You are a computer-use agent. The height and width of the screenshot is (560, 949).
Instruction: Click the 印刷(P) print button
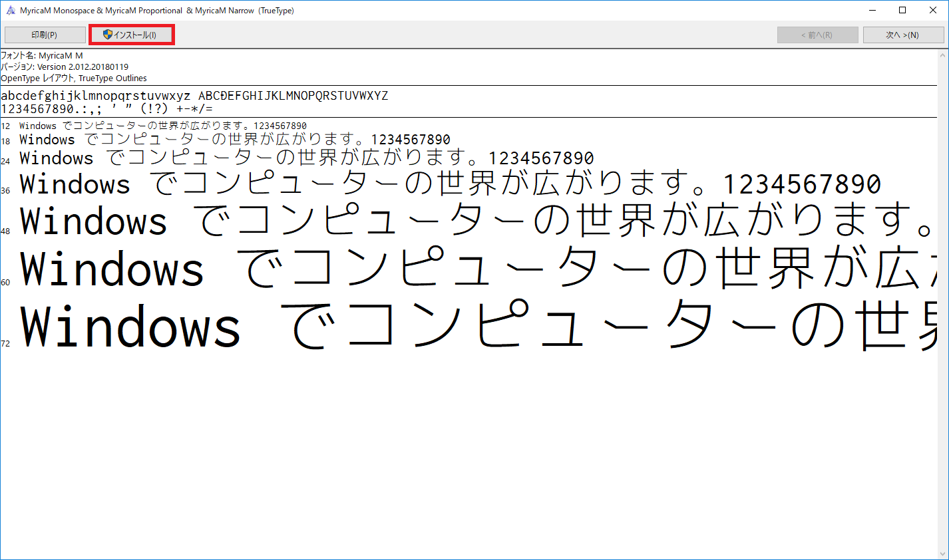45,35
